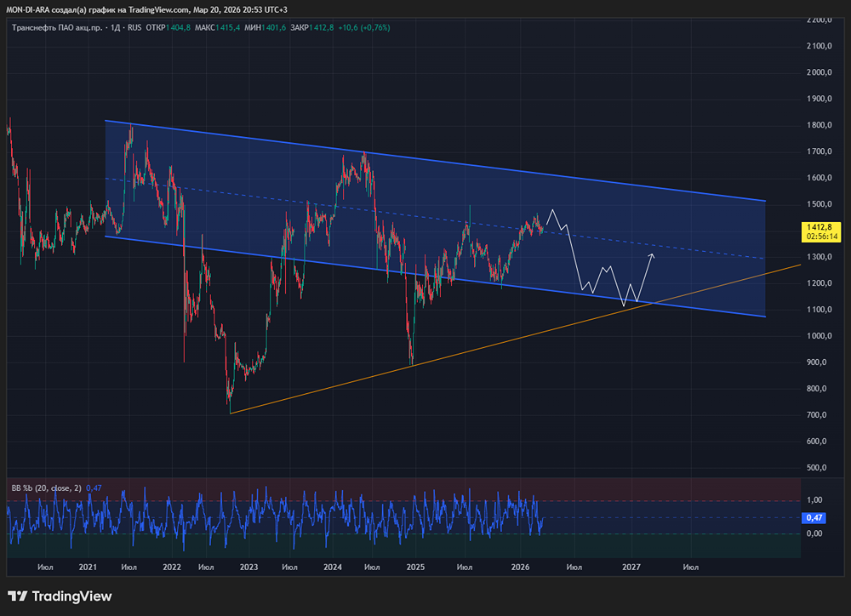Screen dimensions: 851x616
Task: Select the dashed blue channel midline
Action: point(434,218)
